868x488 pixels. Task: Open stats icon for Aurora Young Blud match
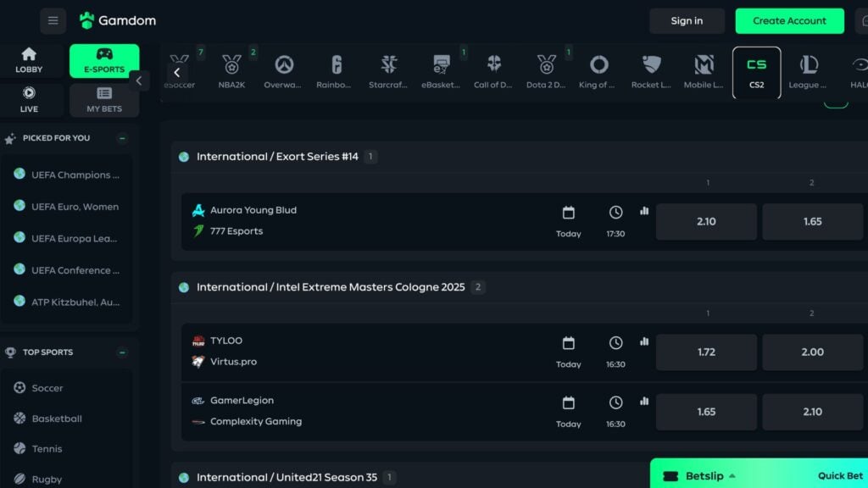click(644, 211)
